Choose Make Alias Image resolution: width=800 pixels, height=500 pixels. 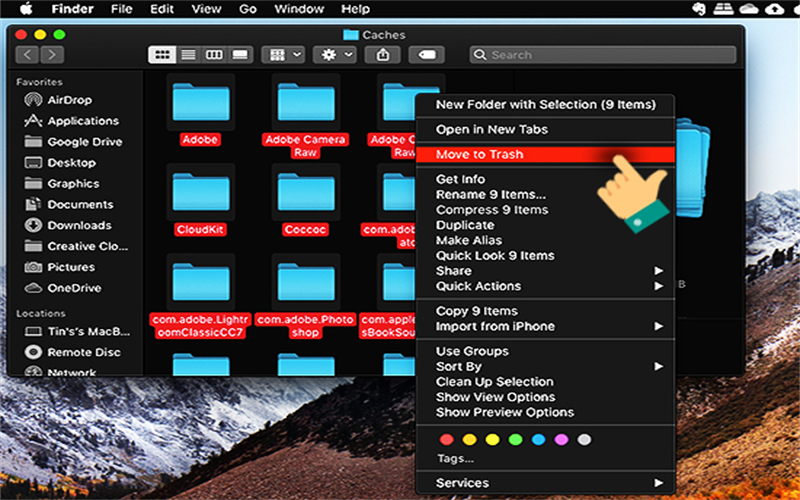(x=545, y=240)
